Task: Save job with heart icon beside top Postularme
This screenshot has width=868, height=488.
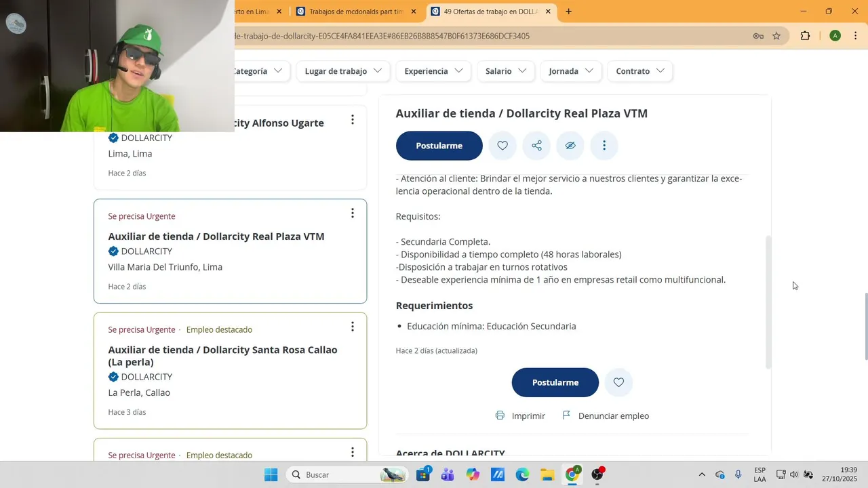Action: pos(502,146)
